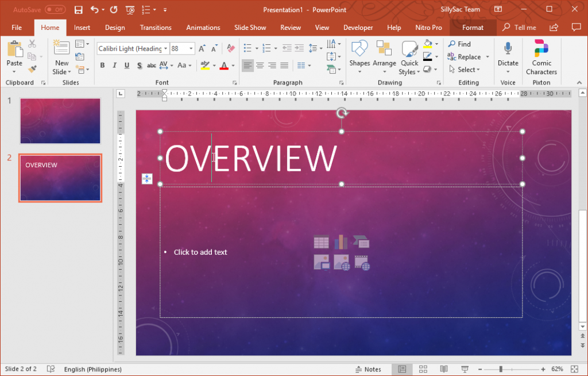Open the Transitions tab

point(156,27)
